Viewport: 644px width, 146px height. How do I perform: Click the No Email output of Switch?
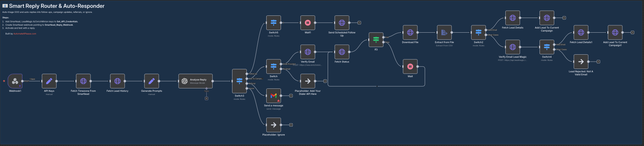pos(281,69)
